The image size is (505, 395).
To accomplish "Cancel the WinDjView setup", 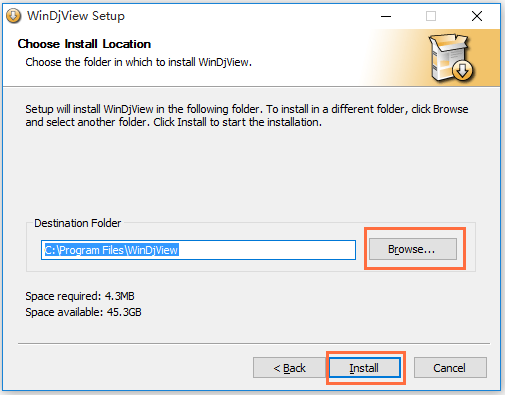I will (x=450, y=368).
